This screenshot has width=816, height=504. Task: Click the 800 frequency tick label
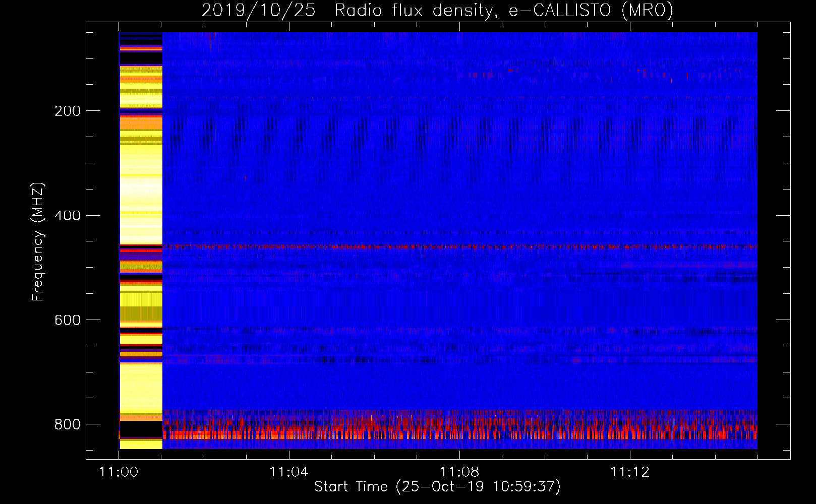click(68, 424)
